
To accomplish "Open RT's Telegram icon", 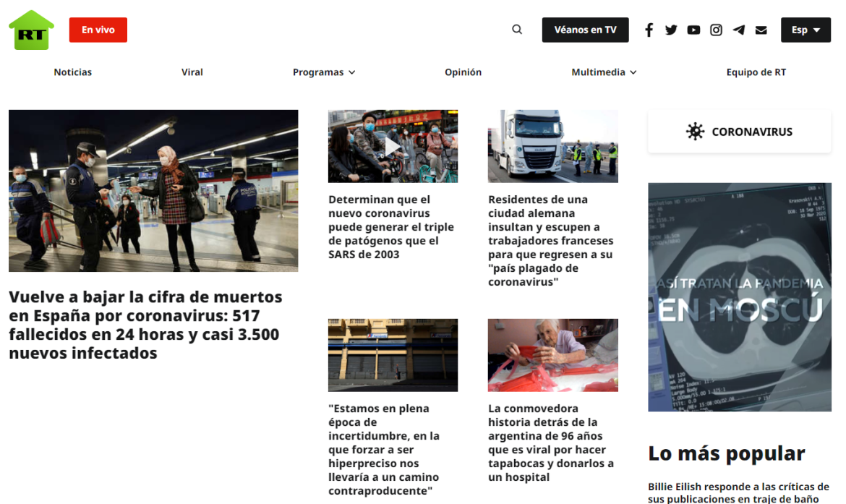I will click(739, 30).
